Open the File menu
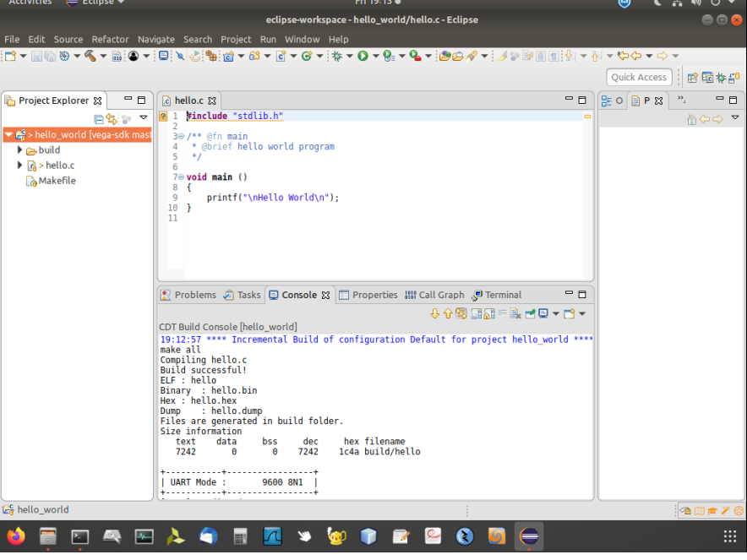 pyautogui.click(x=12, y=40)
